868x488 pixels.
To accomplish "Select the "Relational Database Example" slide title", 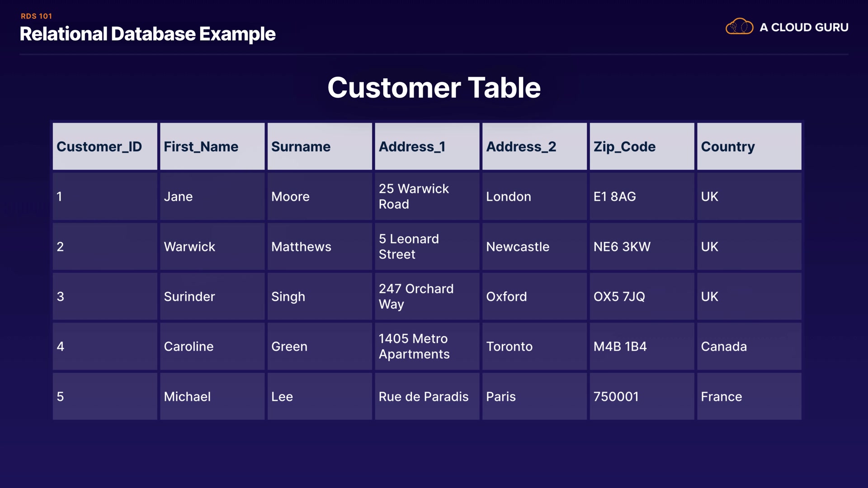I will pos(147,34).
